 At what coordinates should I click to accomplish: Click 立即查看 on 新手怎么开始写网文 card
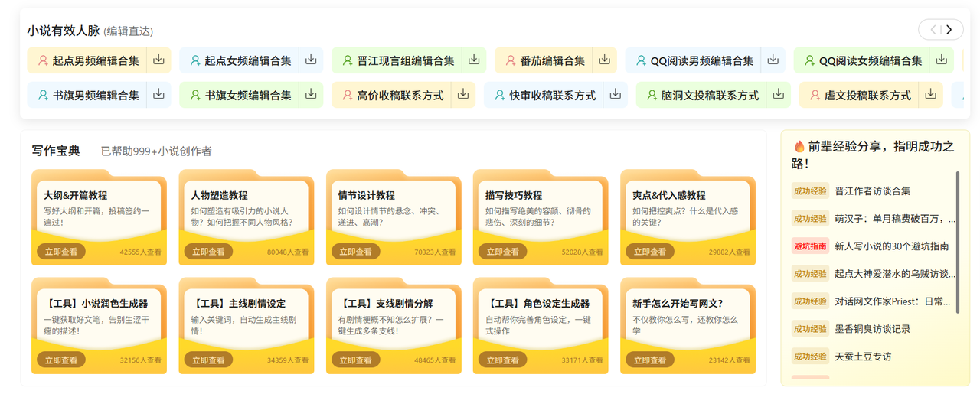[x=650, y=360]
